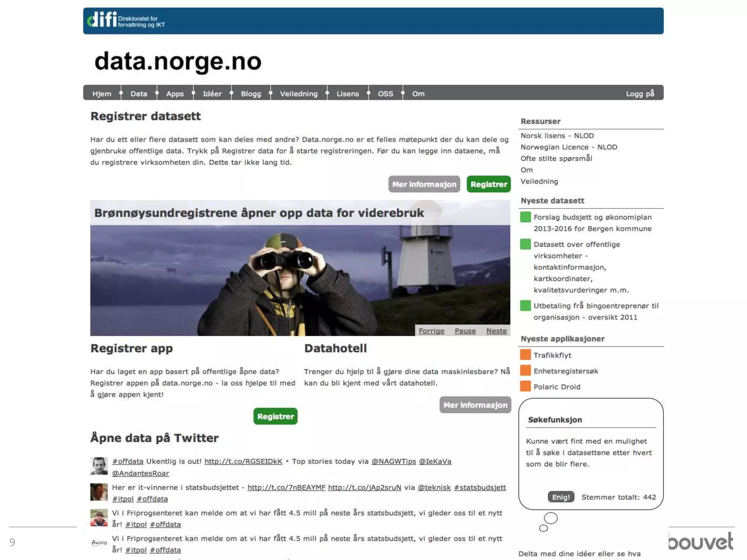Open http://t.co/7nBEAYMF tweet link
This screenshot has height=560, width=747.
(286, 487)
